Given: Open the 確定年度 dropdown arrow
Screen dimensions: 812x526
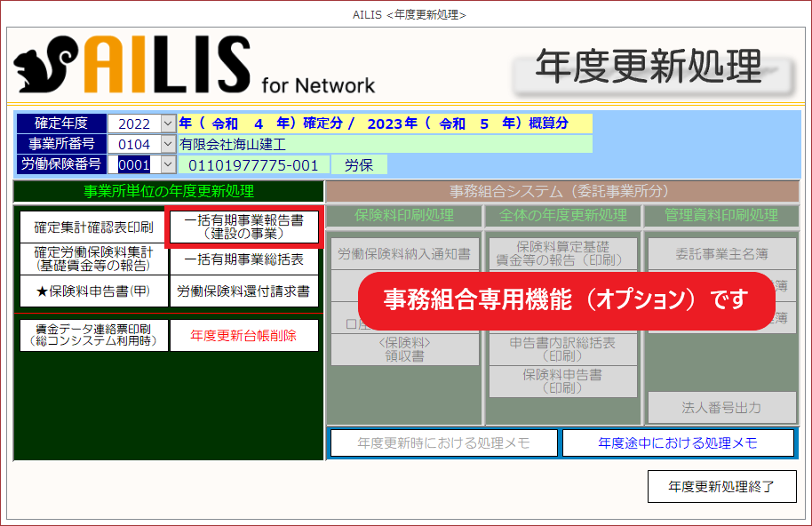Looking at the screenshot, I should (168, 124).
